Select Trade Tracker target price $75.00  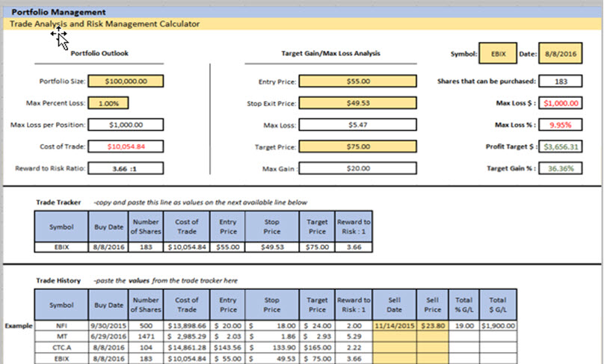pyautogui.click(x=317, y=247)
